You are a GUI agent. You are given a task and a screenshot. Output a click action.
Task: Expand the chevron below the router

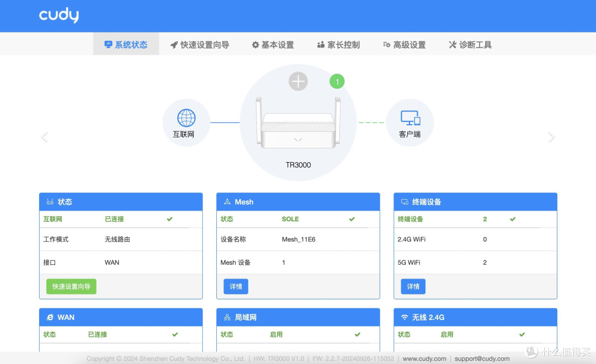pos(298,140)
